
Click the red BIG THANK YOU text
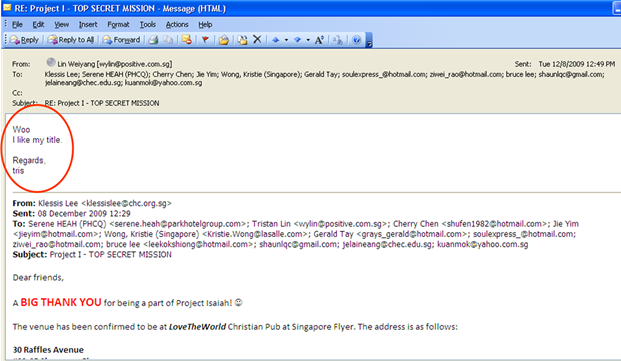[61, 302]
